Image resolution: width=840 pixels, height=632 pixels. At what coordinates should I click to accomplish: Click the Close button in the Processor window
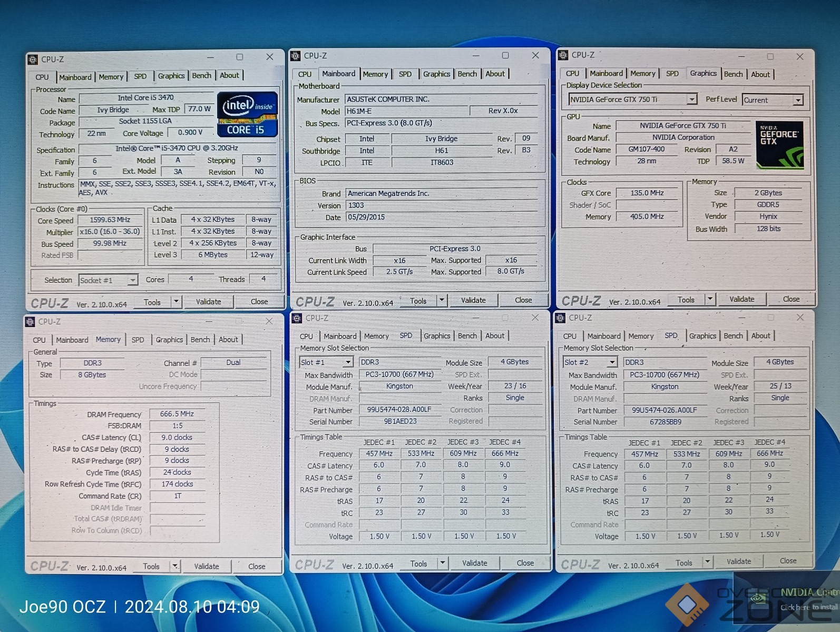coord(259,302)
